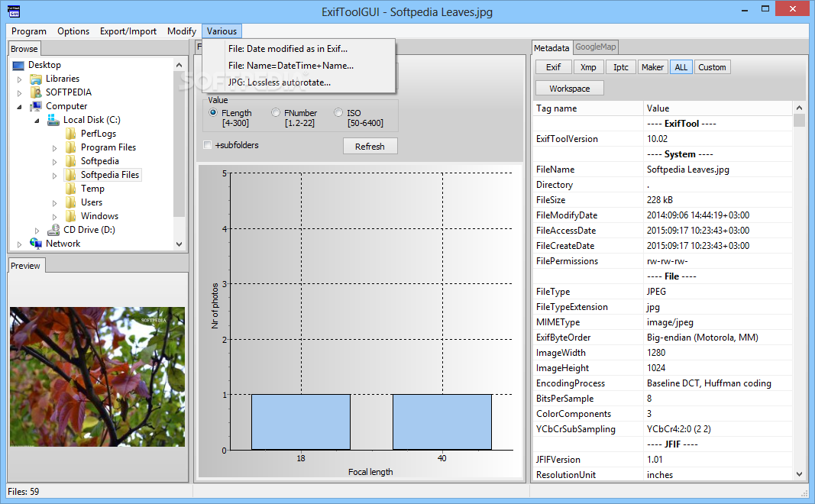815x504 pixels.
Task: Toggle the Maker metadata filter button
Action: (652, 67)
